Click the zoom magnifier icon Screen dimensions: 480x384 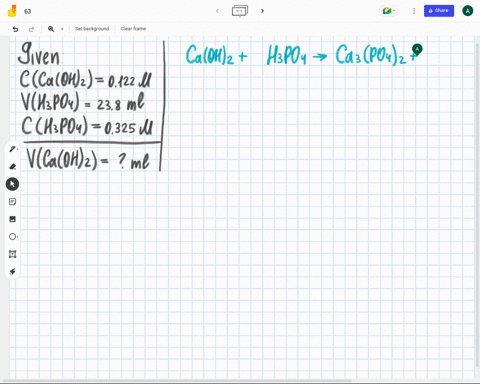51,29
